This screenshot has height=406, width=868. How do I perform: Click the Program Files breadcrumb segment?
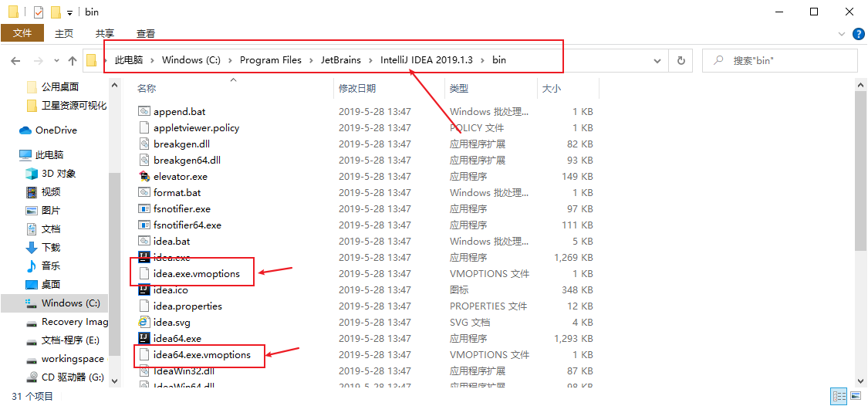click(x=270, y=60)
